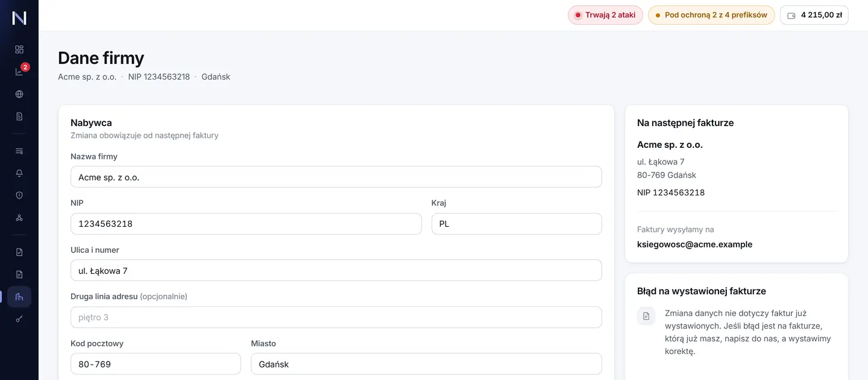This screenshot has width=868, height=380.
Task: Focus the Druga linia adresu field
Action: point(336,317)
